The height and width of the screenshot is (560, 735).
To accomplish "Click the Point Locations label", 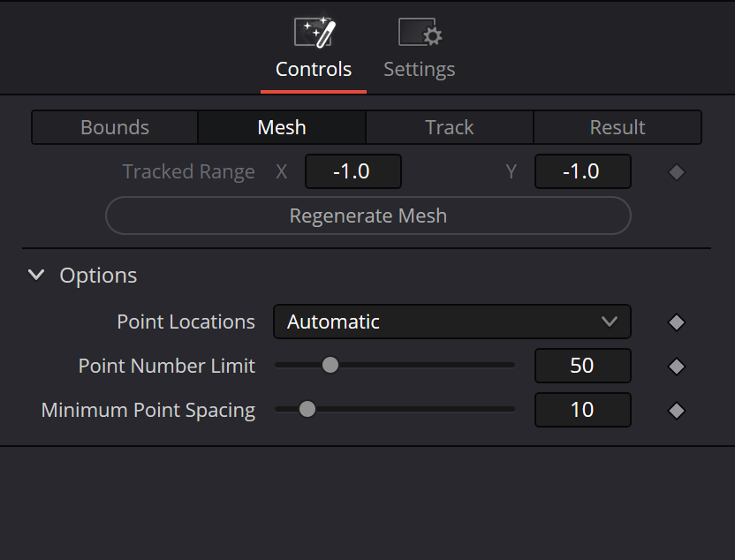I will [186, 322].
